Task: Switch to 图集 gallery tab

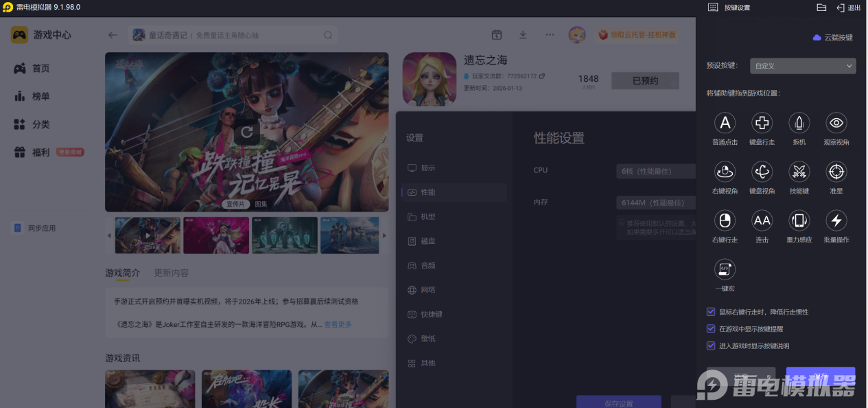Action: point(261,204)
